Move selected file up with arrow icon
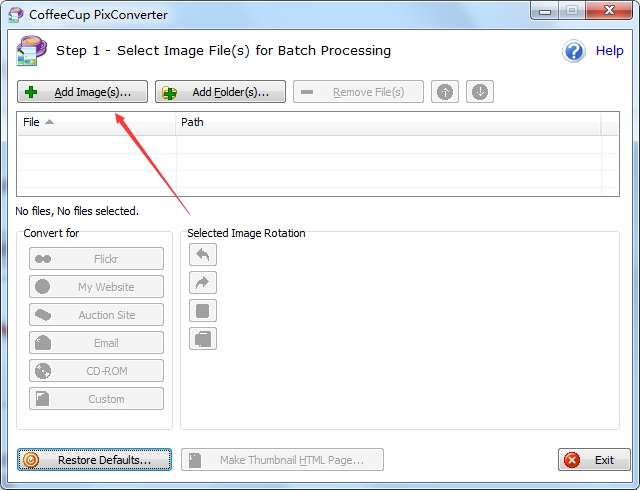Viewport: 640px width, 490px height. pos(445,92)
